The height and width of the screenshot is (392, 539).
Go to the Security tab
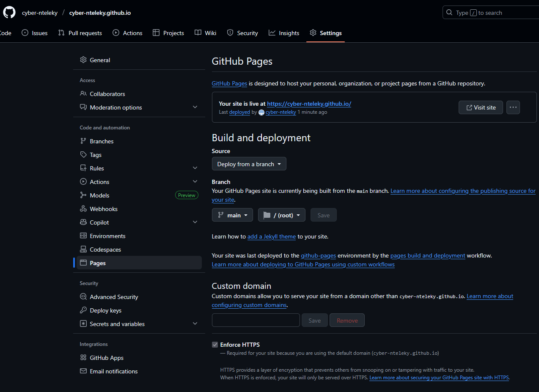242,33
